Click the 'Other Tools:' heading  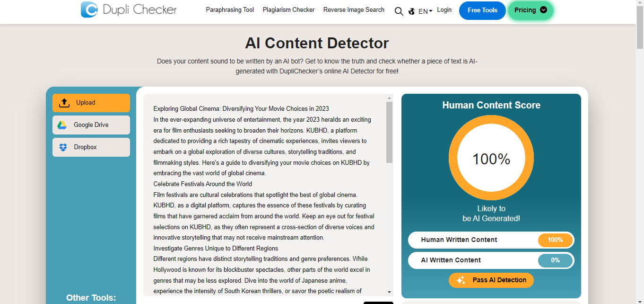point(91,298)
